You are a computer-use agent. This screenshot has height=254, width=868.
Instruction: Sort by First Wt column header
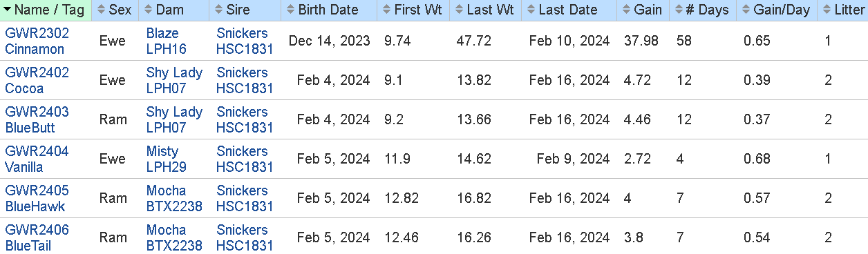pos(413,10)
